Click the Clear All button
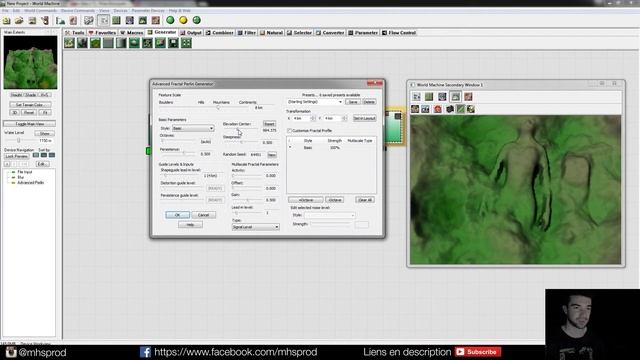This screenshot has height=360, width=640. tap(365, 200)
